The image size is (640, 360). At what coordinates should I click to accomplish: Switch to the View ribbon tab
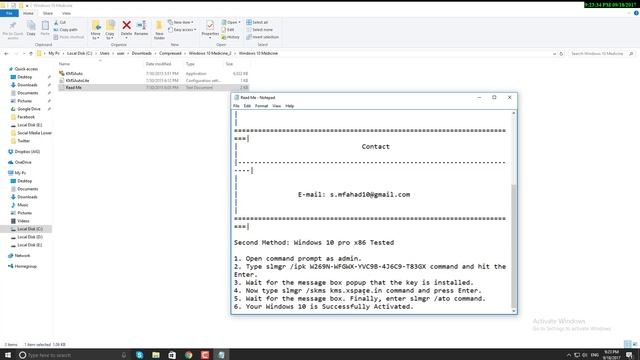click(66, 13)
